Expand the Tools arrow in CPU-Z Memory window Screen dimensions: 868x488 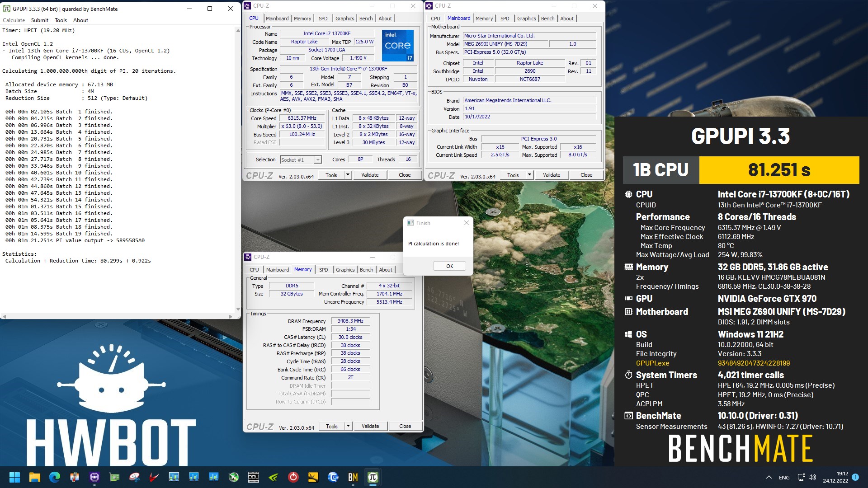348,426
